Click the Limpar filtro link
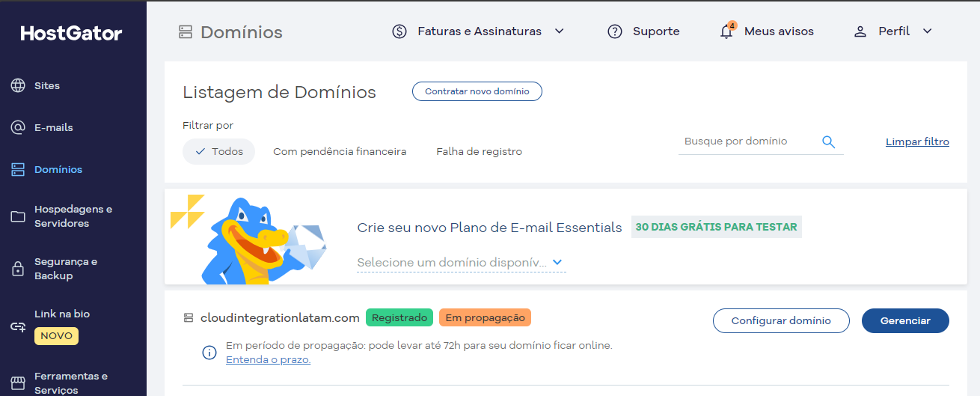Screen dimensions: 980x396 917,141
